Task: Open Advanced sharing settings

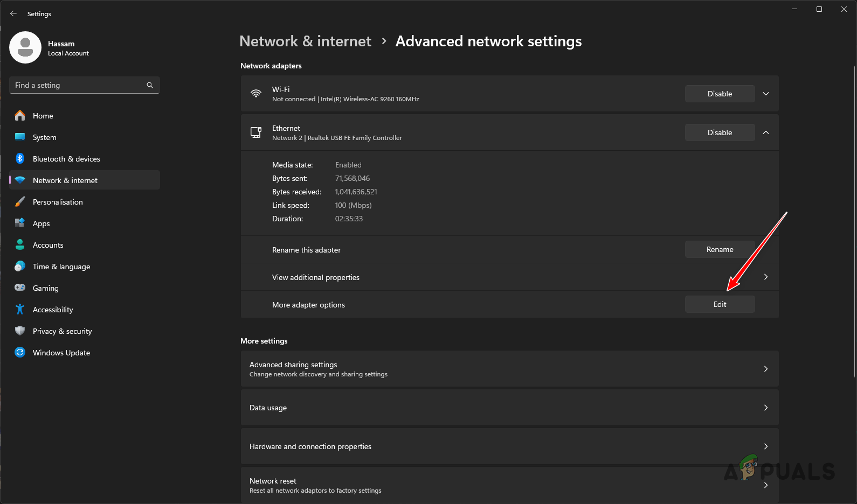Action: tap(509, 369)
